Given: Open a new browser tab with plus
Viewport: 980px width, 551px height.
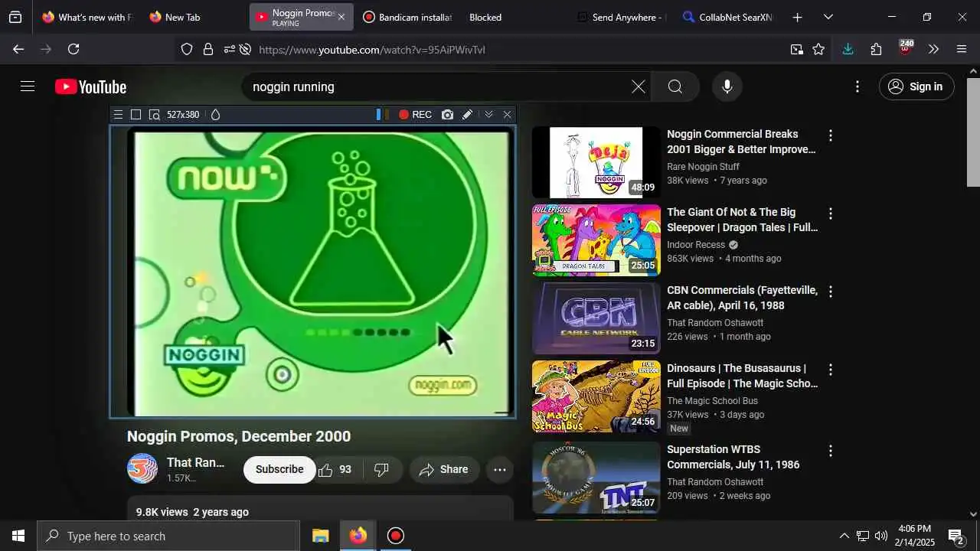Looking at the screenshot, I should coord(797,17).
